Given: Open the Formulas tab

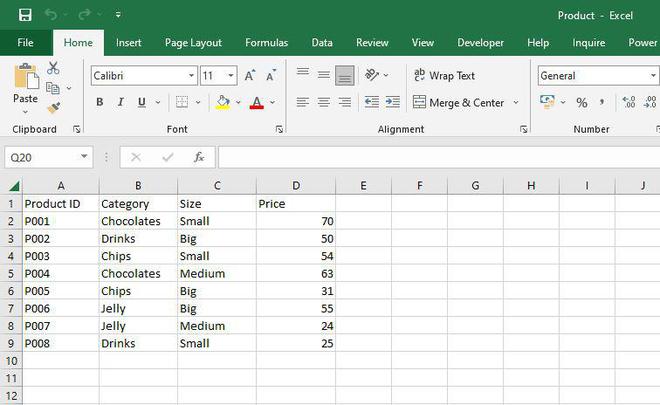Looking at the screenshot, I should [266, 43].
